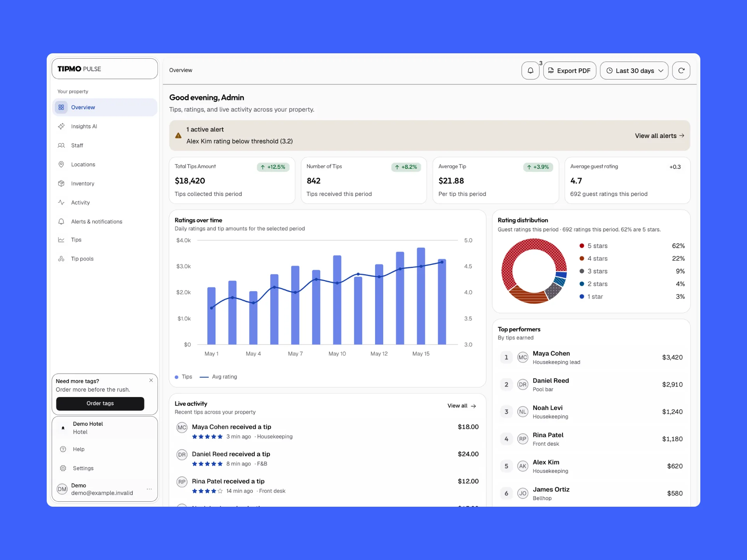The width and height of the screenshot is (747, 560).
Task: Click the Total Tips Amount $18,420 value
Action: click(x=190, y=181)
